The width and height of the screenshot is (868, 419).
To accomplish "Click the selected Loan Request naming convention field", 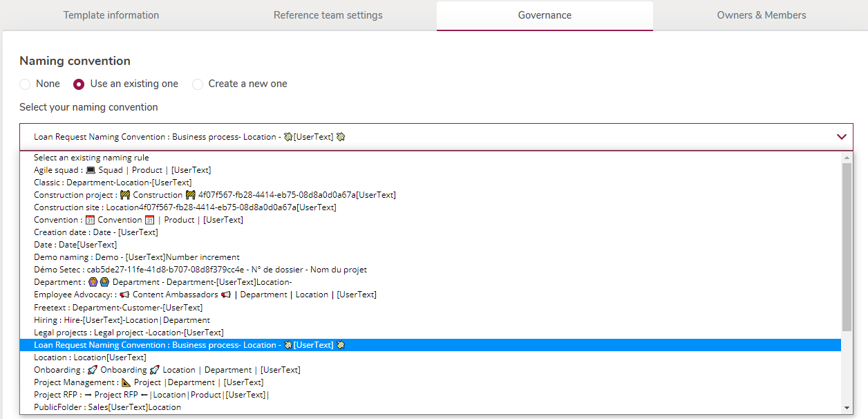I will click(436, 137).
